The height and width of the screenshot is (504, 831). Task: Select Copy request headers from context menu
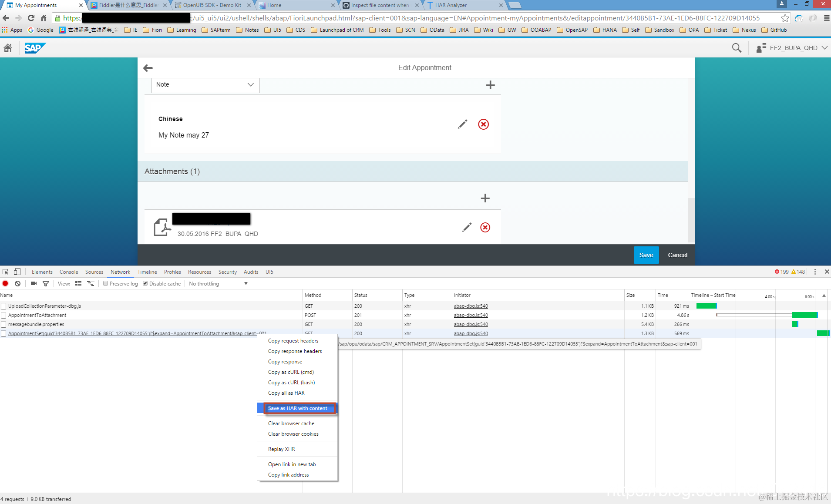tap(293, 341)
